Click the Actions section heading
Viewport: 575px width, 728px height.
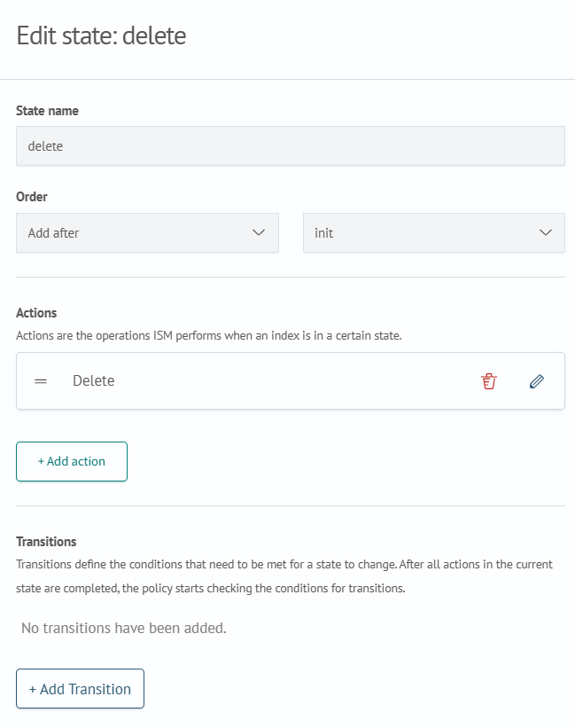click(x=36, y=313)
